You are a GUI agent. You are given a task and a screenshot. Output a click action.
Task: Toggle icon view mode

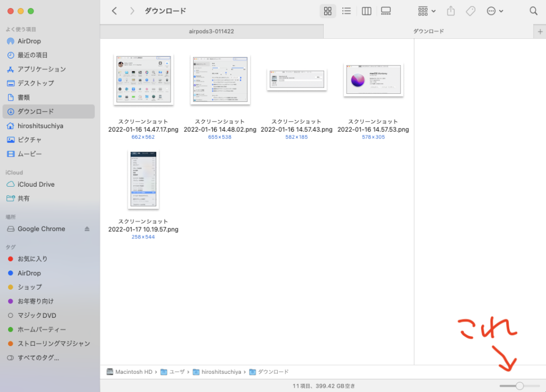click(327, 11)
